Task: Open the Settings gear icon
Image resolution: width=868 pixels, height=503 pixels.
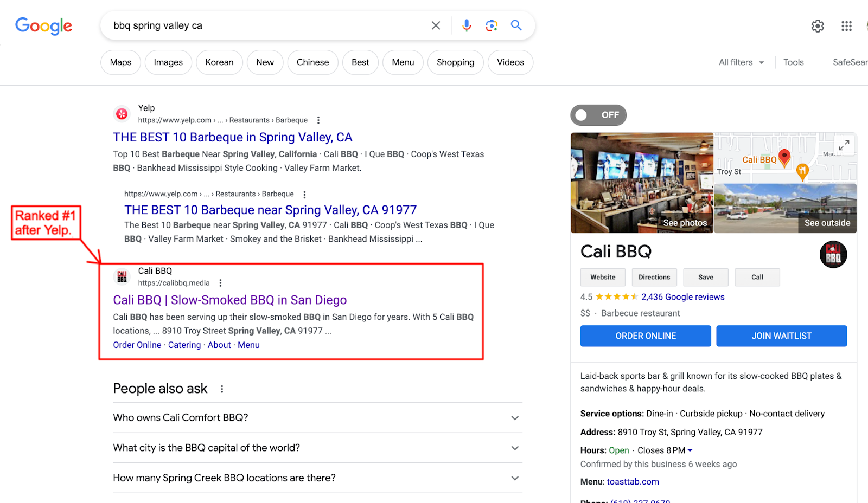Action: [818, 26]
